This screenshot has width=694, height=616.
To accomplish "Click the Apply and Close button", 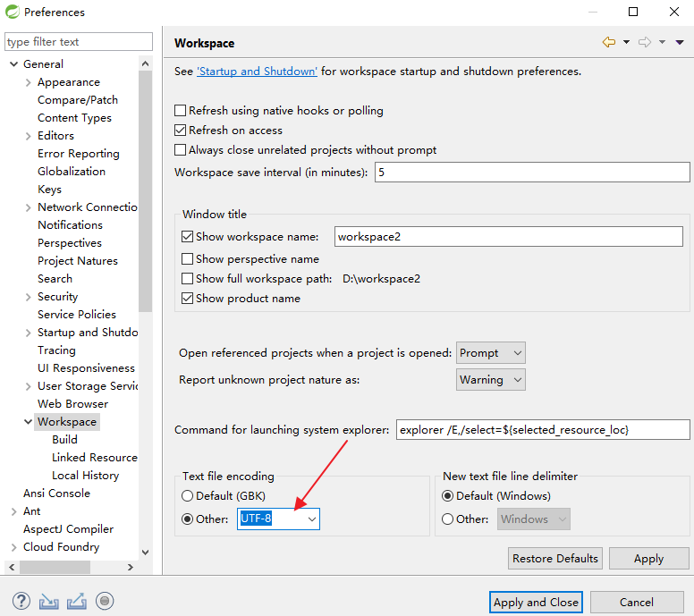I will (x=536, y=603).
